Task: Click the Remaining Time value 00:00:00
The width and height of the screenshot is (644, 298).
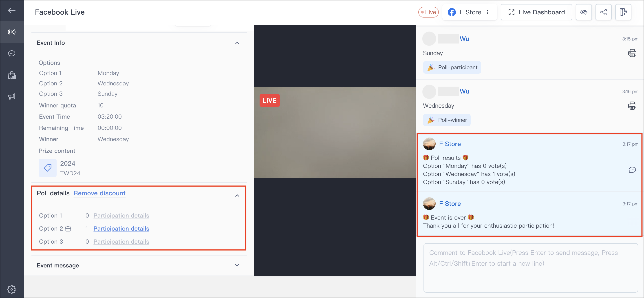Action: pyautogui.click(x=110, y=128)
